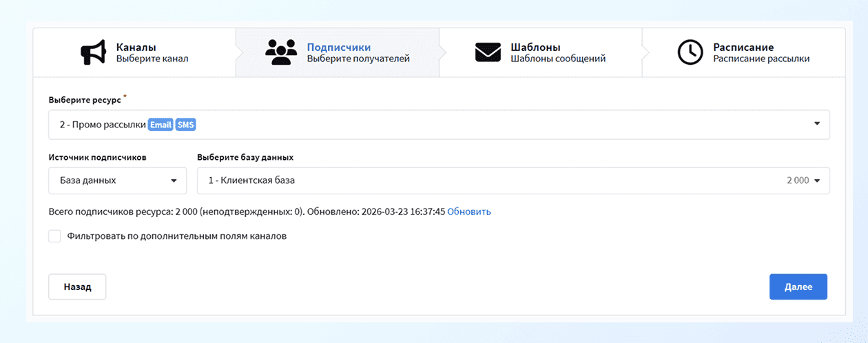Viewport: 868px width, 343px height.
Task: Open the 'База данных' source dropdown
Action: click(x=117, y=180)
